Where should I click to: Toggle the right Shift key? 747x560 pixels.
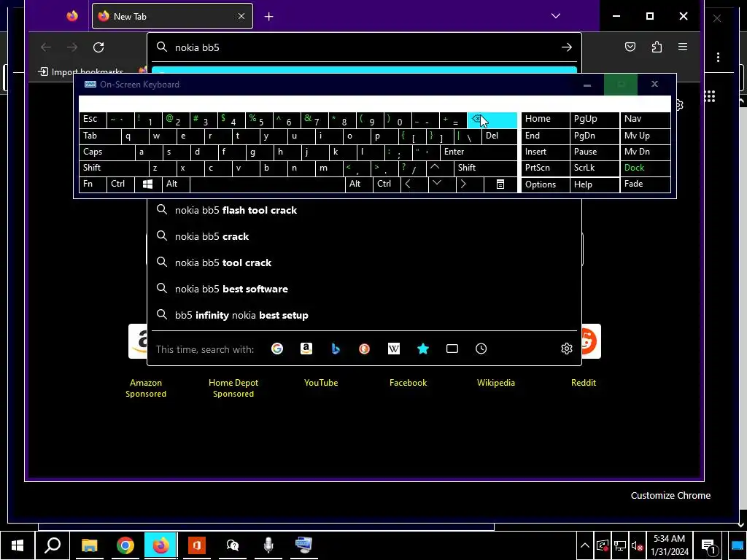click(x=485, y=168)
